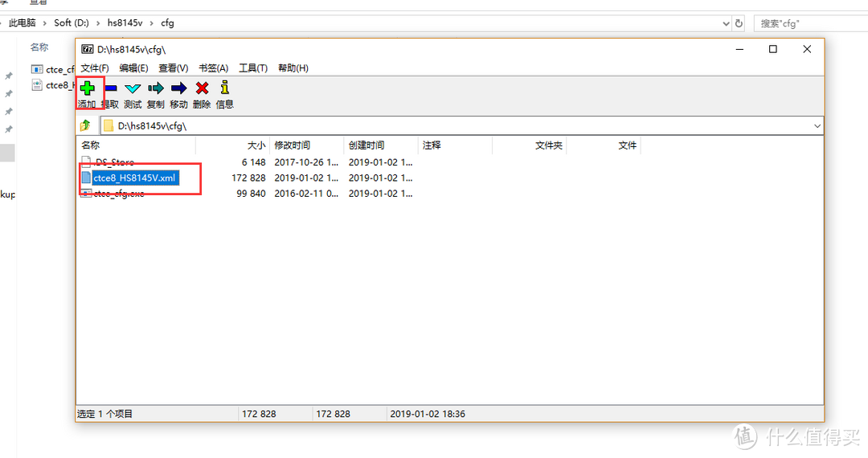Click Explorer's 名称 column header

point(39,47)
